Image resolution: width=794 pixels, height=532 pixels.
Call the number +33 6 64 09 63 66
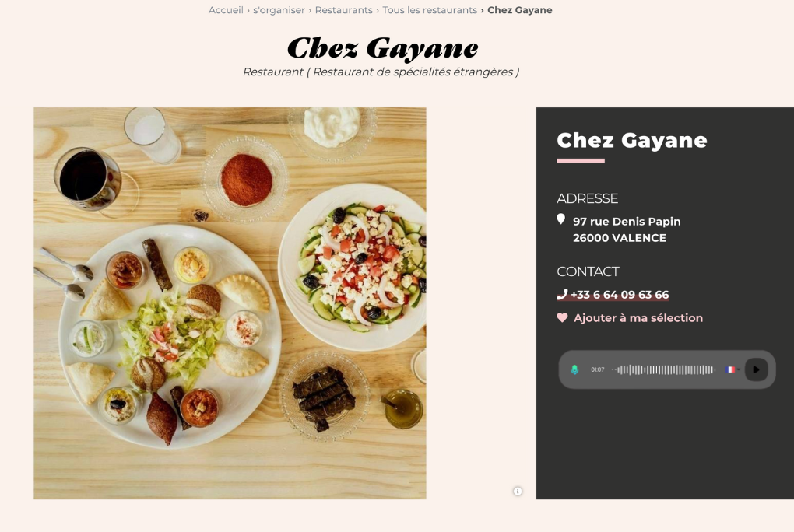[620, 295]
